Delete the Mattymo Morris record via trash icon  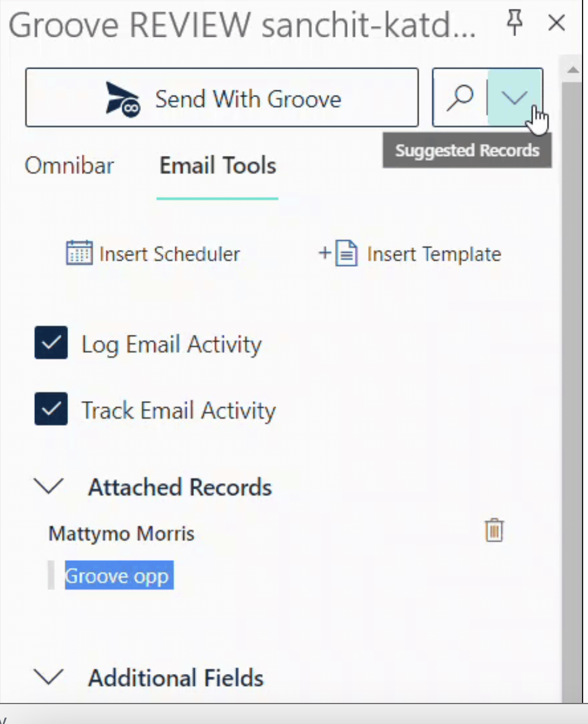[x=494, y=530]
